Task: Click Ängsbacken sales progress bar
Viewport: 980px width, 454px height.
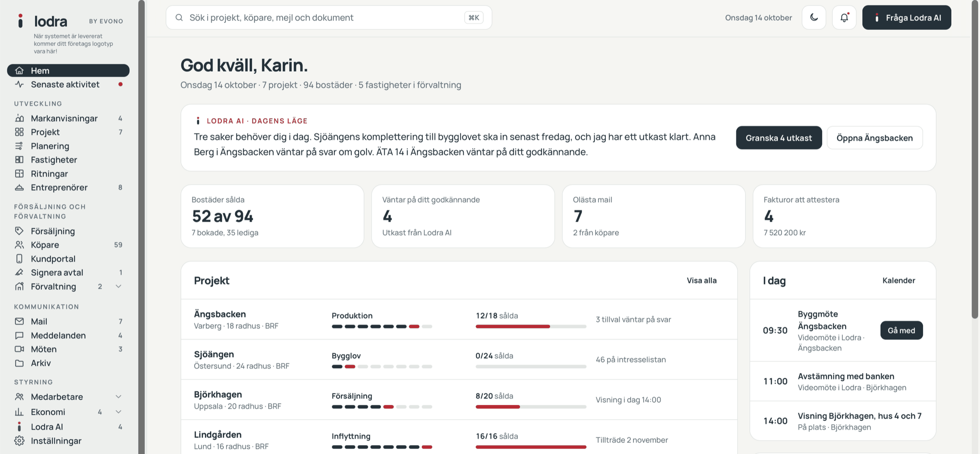Action: click(531, 326)
